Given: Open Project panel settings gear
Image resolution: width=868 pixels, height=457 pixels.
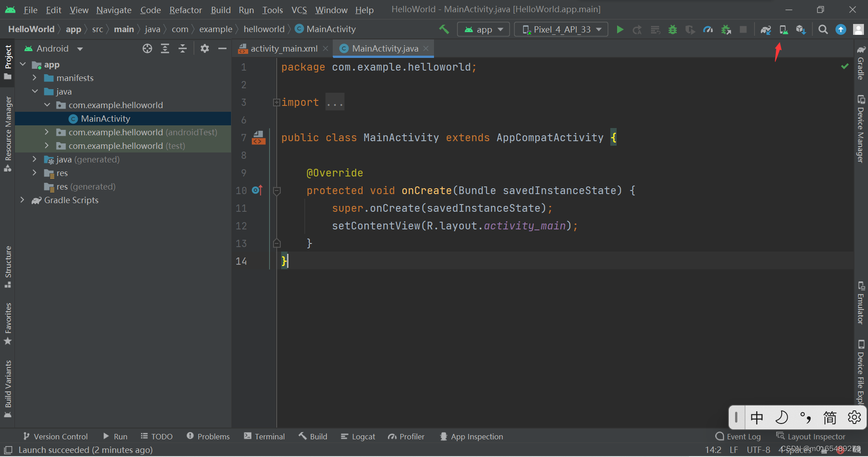Looking at the screenshot, I should pos(205,48).
